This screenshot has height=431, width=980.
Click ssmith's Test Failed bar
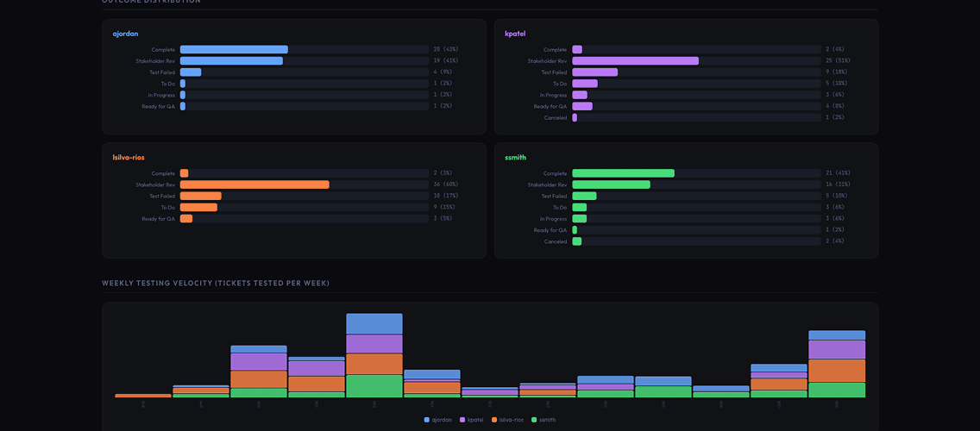584,196
